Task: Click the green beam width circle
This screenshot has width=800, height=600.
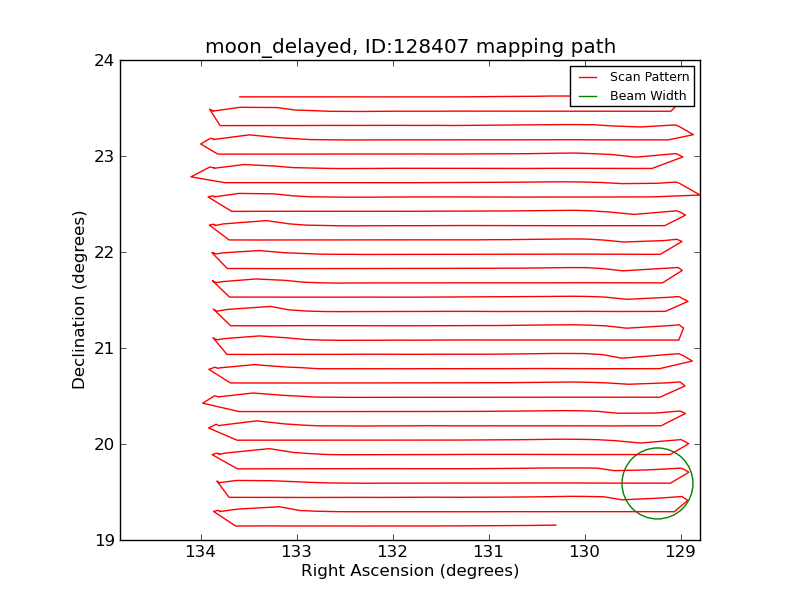Action: 657,483
